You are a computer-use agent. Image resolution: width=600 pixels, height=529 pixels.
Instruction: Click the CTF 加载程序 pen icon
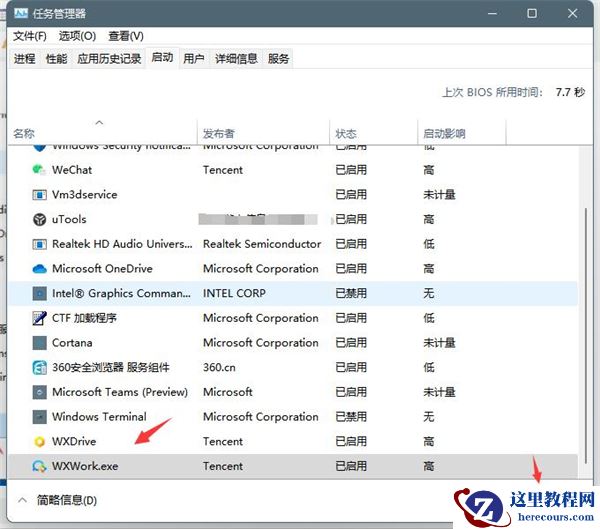(39, 318)
